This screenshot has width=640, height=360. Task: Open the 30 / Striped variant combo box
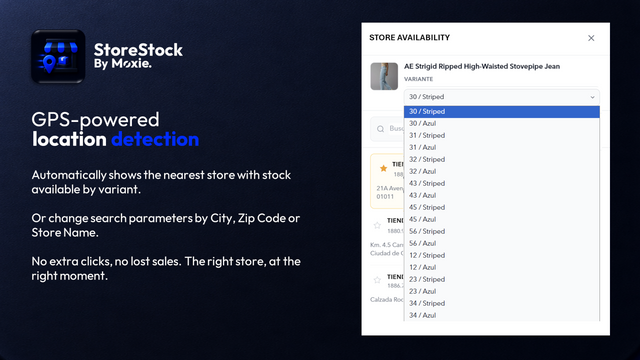pyautogui.click(x=502, y=97)
